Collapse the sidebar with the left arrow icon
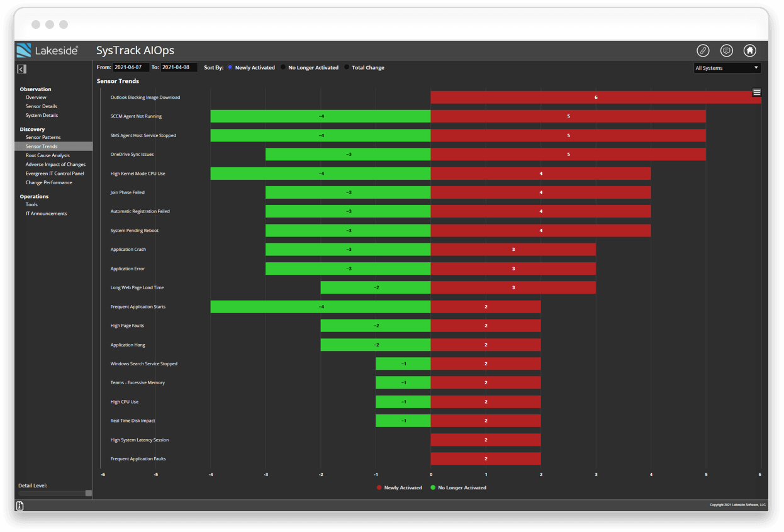 [21, 69]
